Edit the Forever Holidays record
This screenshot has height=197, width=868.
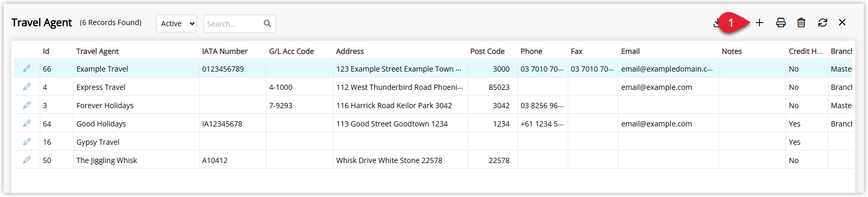click(x=27, y=105)
